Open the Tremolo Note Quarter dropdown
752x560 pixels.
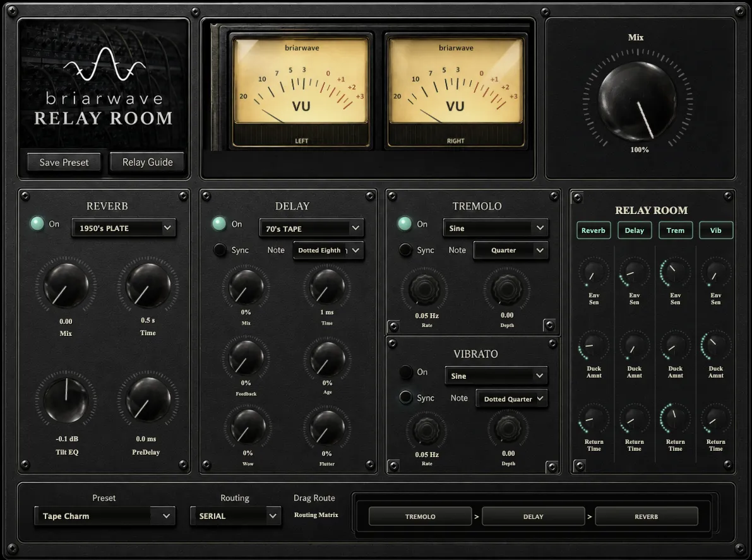coord(510,250)
